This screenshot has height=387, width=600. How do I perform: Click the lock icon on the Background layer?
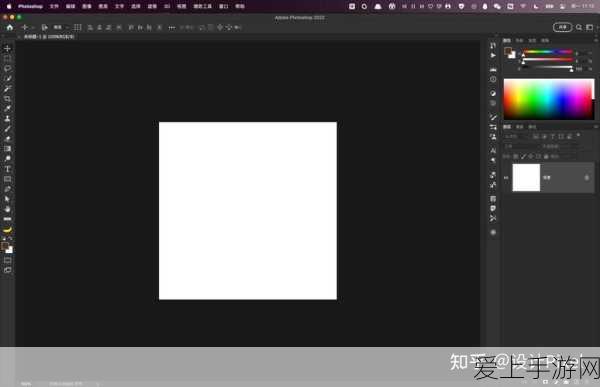pyautogui.click(x=586, y=178)
